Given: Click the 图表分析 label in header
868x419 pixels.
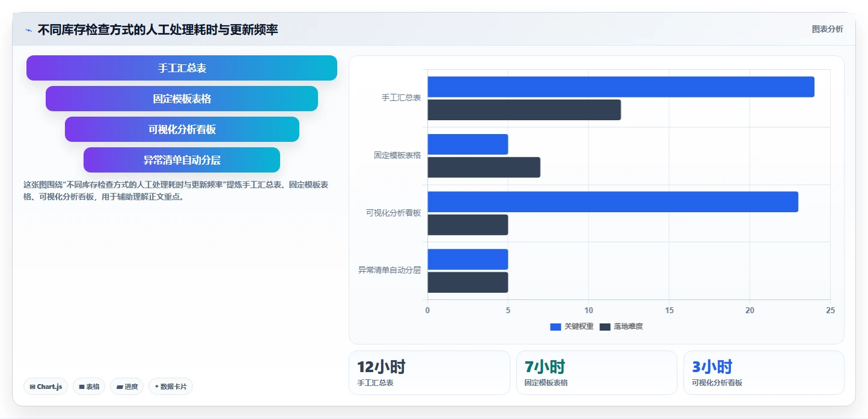Looking at the screenshot, I should click(827, 29).
